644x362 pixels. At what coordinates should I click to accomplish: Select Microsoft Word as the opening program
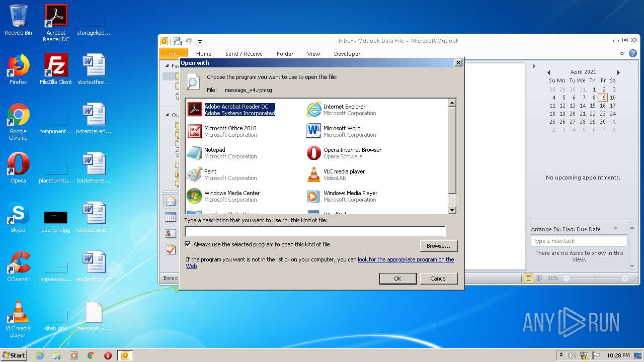342,131
